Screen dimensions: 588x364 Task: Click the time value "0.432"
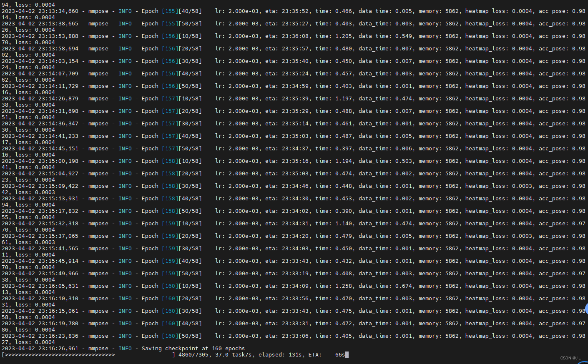[343, 261]
